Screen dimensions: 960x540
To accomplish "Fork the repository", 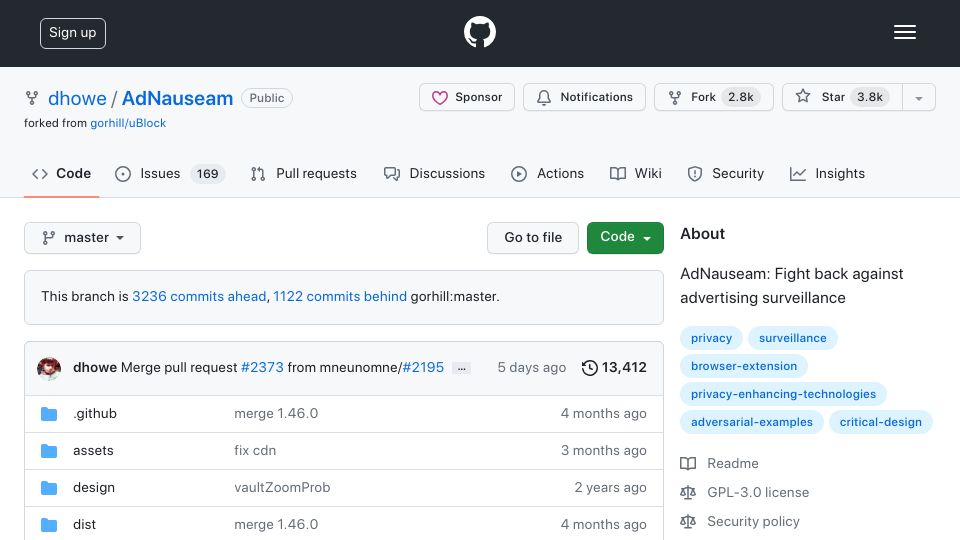I will tap(713, 97).
